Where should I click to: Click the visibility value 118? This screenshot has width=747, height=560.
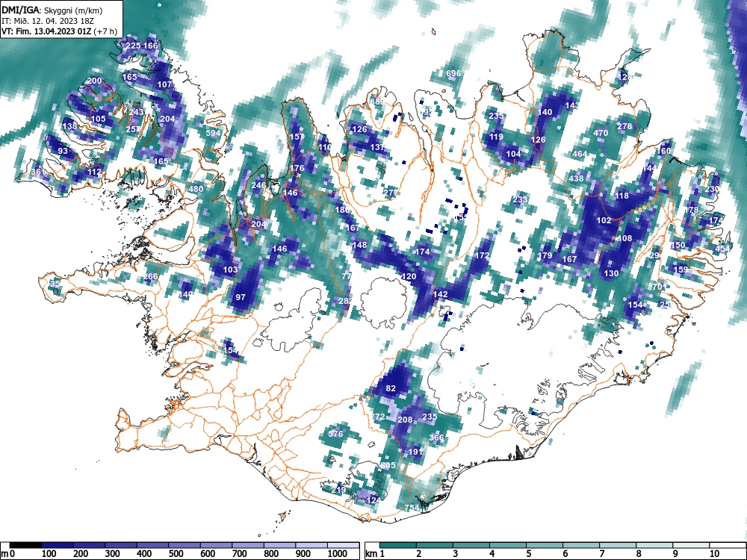(622, 196)
